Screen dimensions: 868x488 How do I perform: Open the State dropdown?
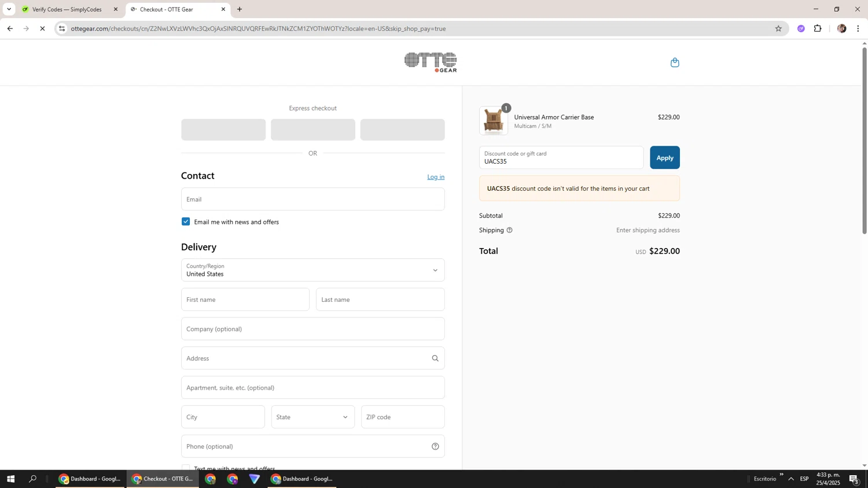pos(313,417)
